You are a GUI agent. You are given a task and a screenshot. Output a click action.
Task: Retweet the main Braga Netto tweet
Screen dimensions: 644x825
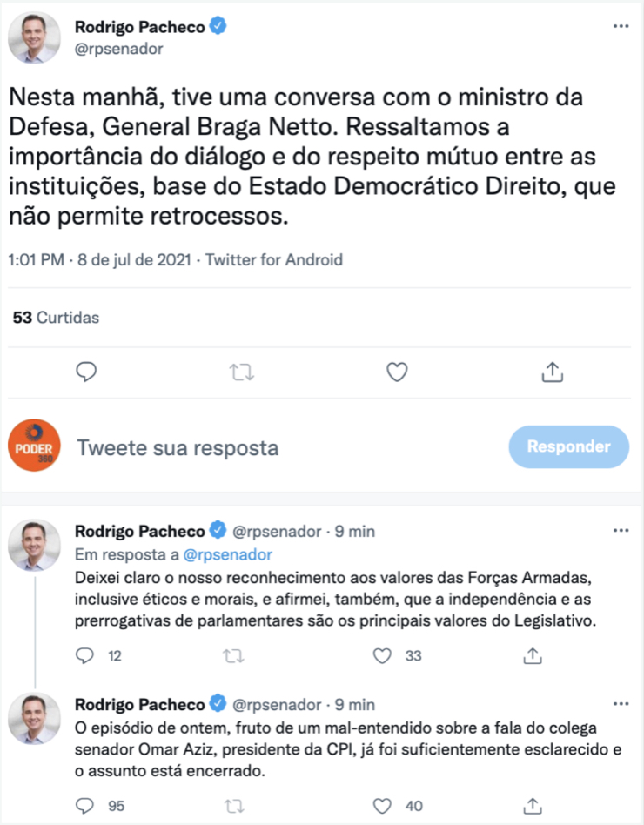(241, 372)
